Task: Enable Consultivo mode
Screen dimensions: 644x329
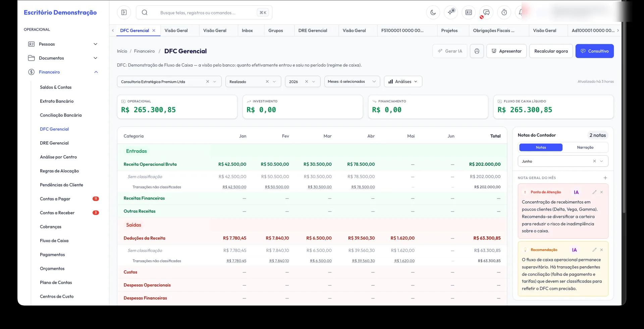Action: click(x=594, y=51)
